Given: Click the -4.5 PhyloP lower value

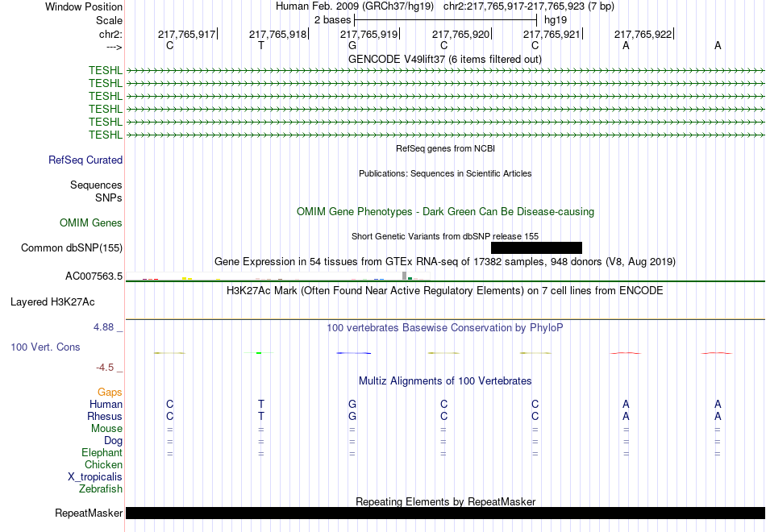Looking at the screenshot, I should [x=105, y=367].
